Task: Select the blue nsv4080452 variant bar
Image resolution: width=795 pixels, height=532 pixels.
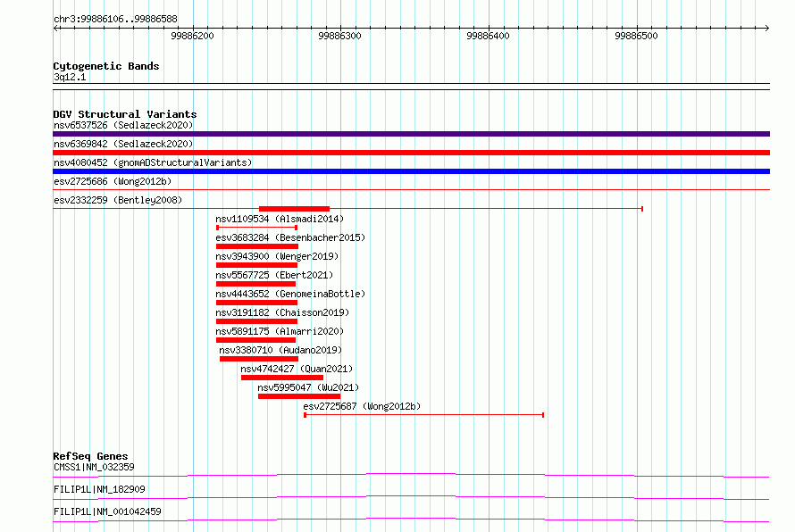Action: pos(411,171)
